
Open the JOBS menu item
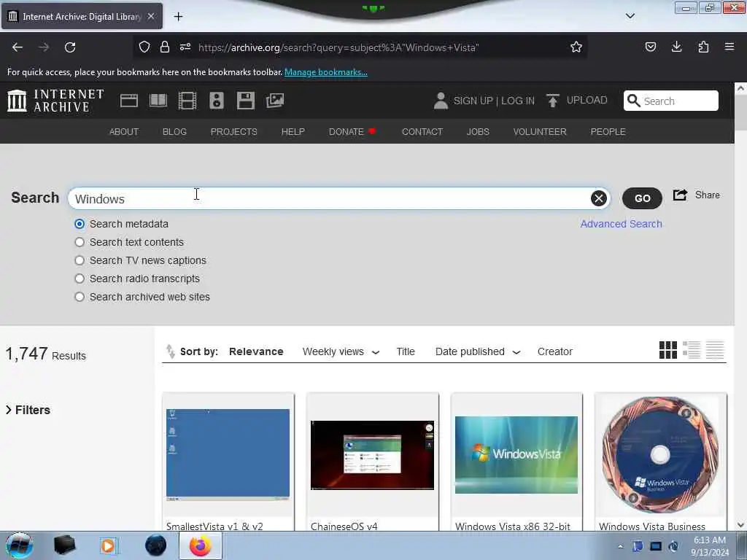[x=478, y=131]
